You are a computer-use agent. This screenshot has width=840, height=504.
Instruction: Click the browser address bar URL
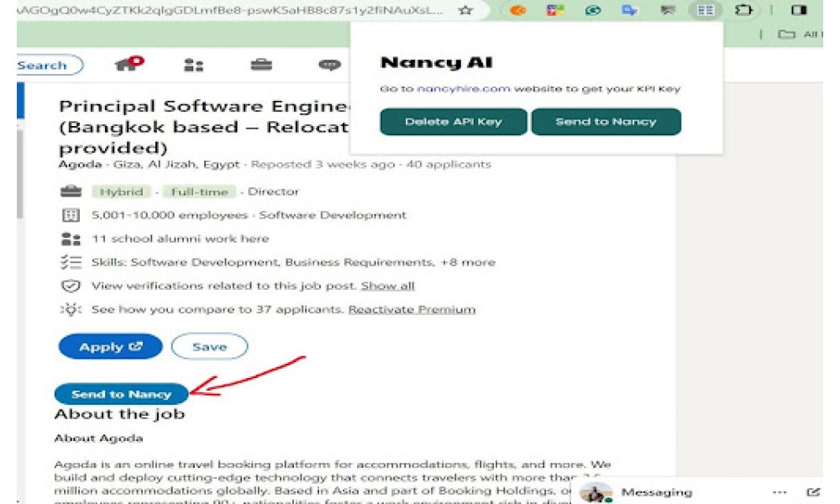point(230,9)
